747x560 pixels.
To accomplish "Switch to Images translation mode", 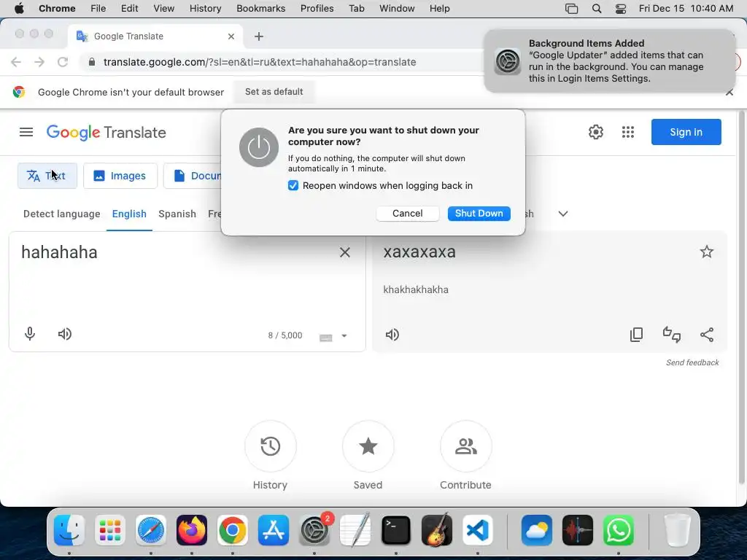I will pos(120,176).
